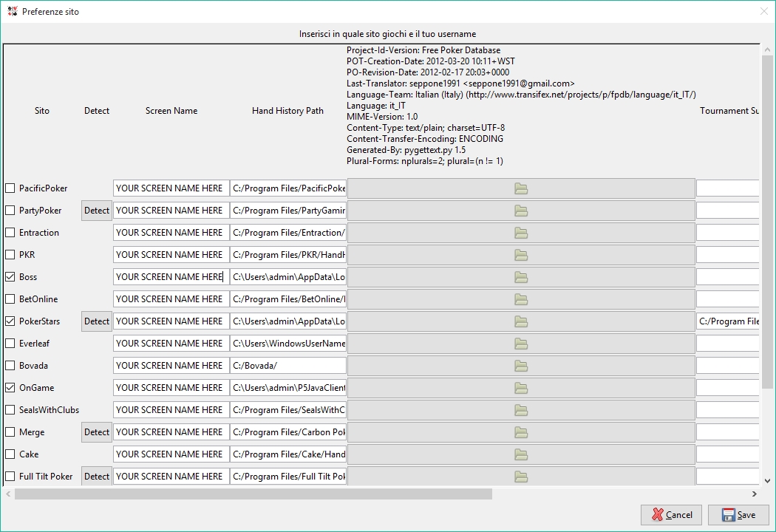Viewport: 776px width, 532px height.
Task: Enable the PacificPoker site checkbox
Action: point(10,188)
